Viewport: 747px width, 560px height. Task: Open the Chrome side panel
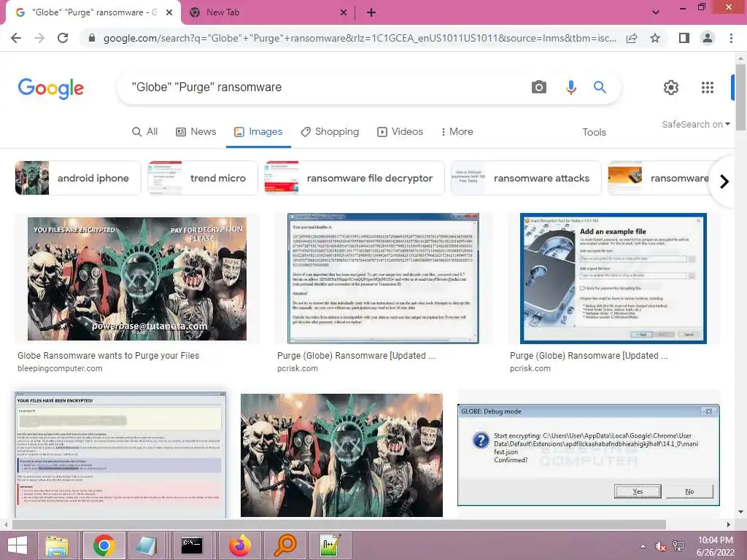click(684, 38)
